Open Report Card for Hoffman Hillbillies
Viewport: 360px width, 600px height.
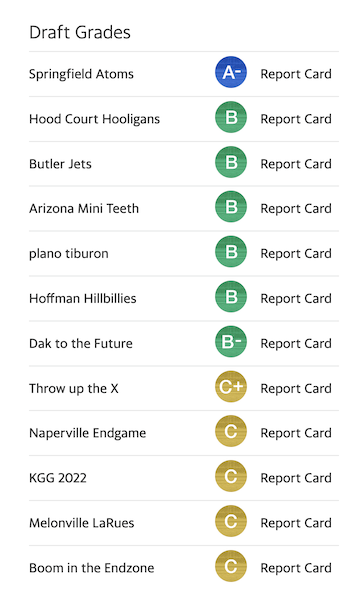pyautogui.click(x=296, y=298)
